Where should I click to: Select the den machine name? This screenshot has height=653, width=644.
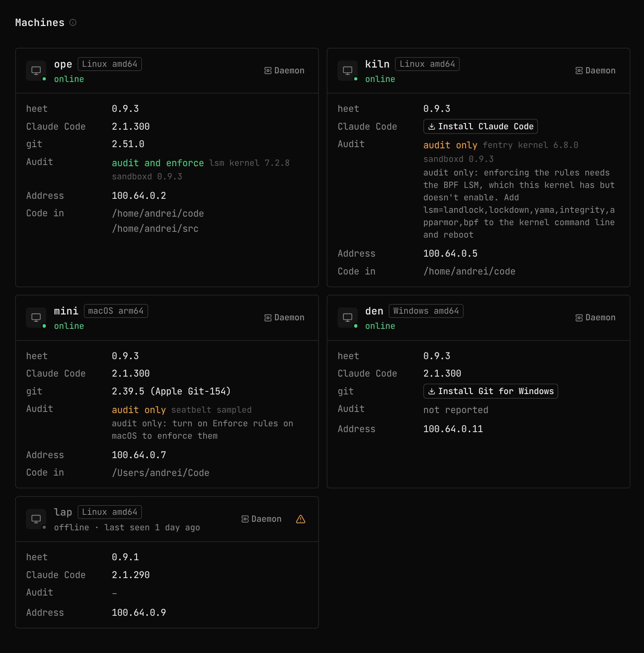pyautogui.click(x=374, y=311)
